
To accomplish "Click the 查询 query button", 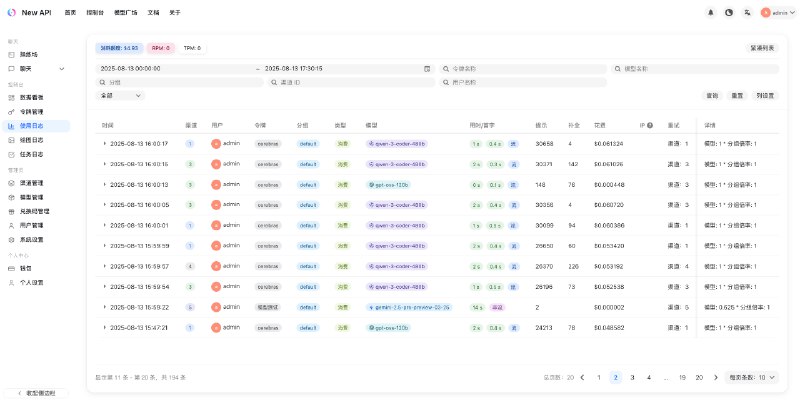I will (x=712, y=95).
